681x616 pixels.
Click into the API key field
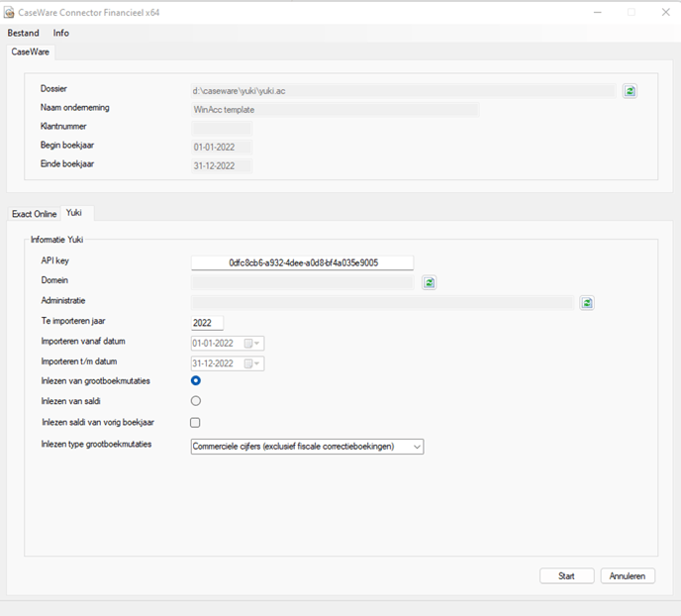coord(302,262)
